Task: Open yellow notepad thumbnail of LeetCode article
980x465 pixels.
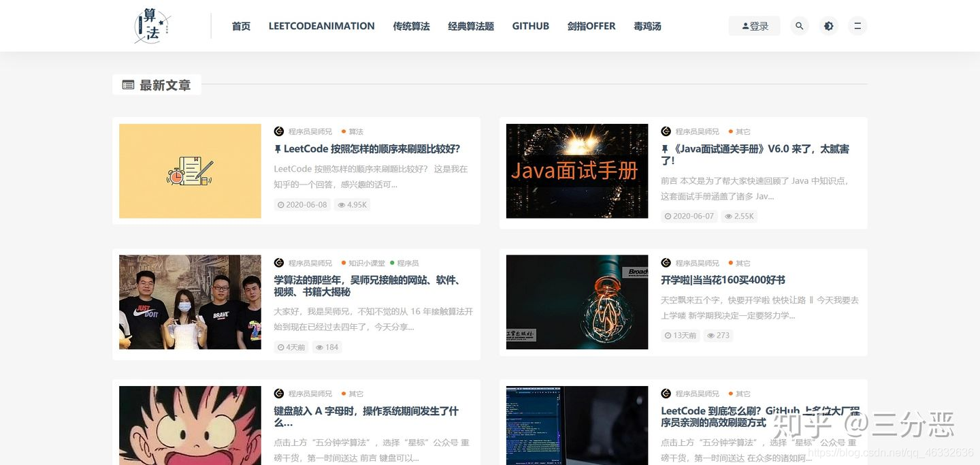Action: coord(190,171)
